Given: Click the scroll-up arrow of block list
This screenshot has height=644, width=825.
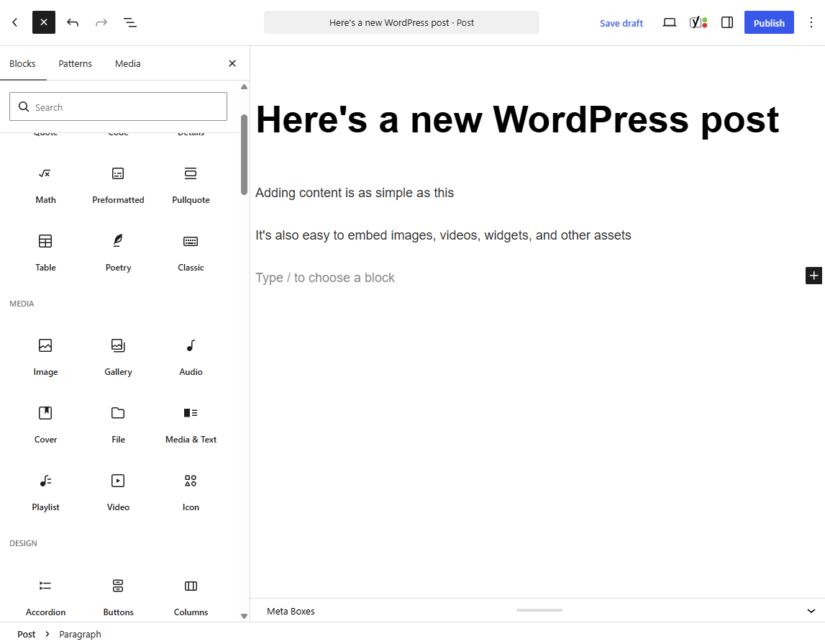Looking at the screenshot, I should coord(244,87).
